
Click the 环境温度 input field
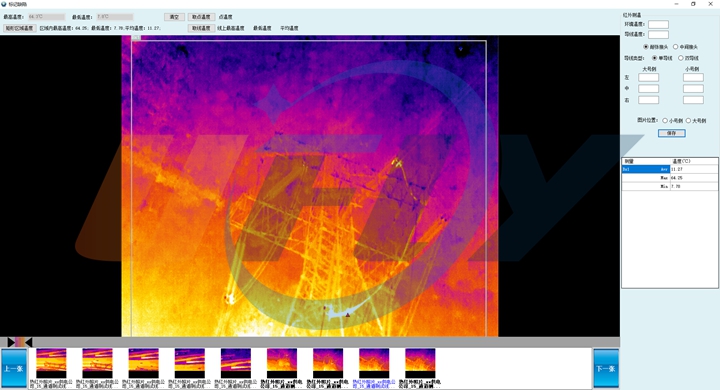pyautogui.click(x=658, y=24)
